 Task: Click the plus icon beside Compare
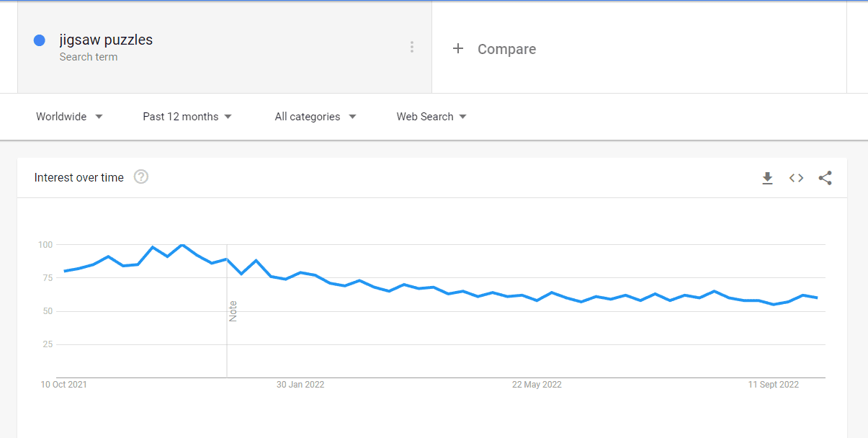tap(457, 49)
